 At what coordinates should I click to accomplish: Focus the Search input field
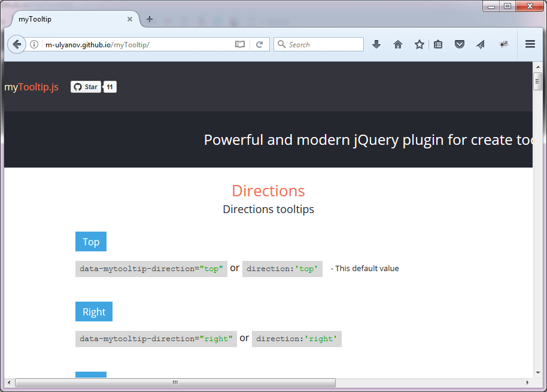point(318,44)
